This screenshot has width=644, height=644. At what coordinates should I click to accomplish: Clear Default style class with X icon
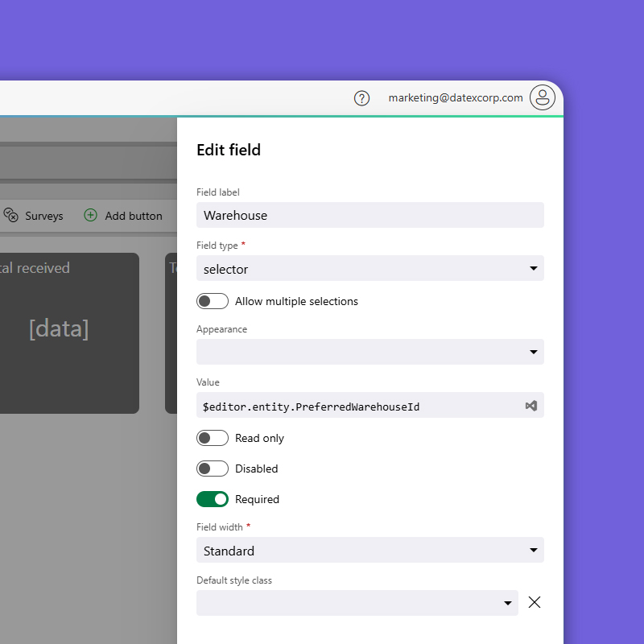[x=535, y=602]
